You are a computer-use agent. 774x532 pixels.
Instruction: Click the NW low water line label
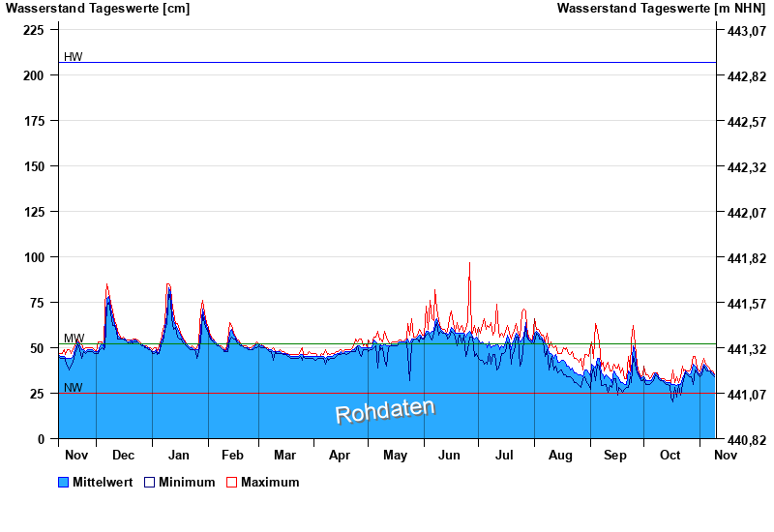74,388
